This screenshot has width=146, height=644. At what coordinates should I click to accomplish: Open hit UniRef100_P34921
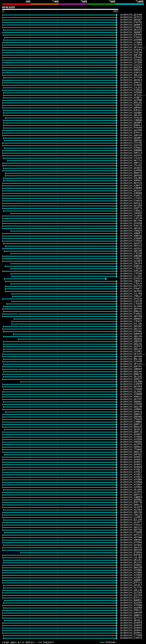pyautogui.click(x=131, y=27)
